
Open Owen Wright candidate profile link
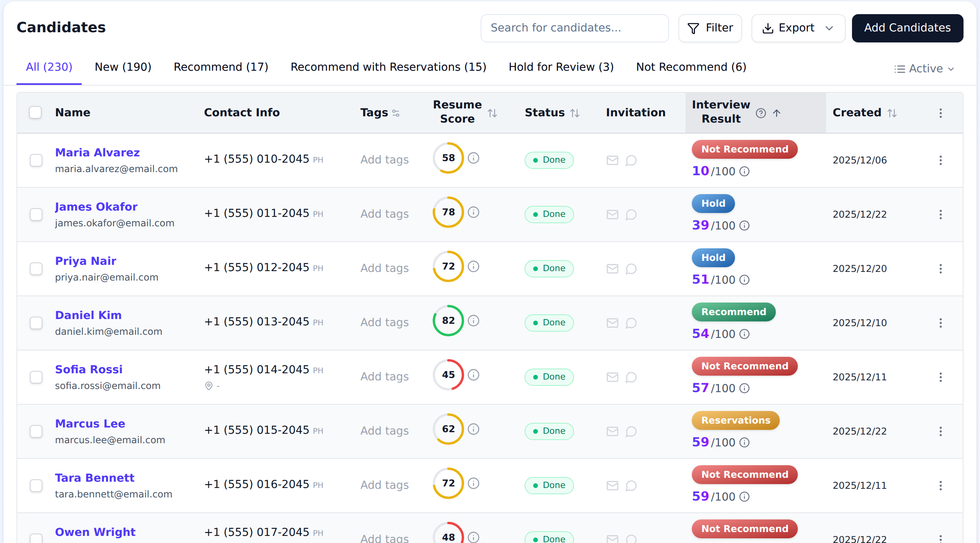95,532
